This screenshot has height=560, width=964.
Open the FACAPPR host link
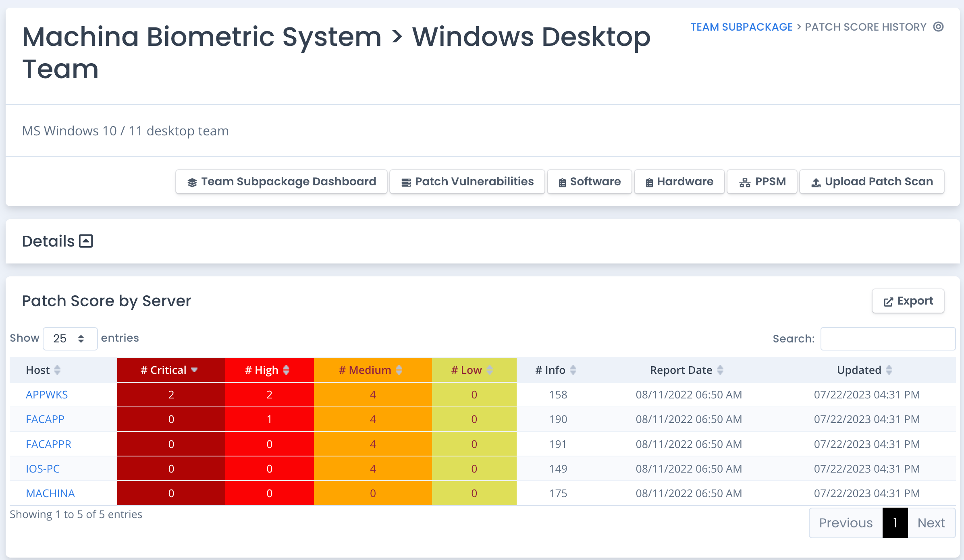(x=48, y=444)
